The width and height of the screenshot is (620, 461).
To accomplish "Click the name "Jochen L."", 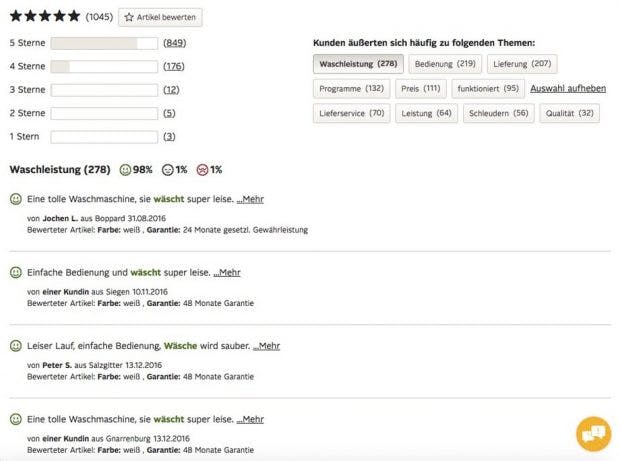I will [60, 218].
